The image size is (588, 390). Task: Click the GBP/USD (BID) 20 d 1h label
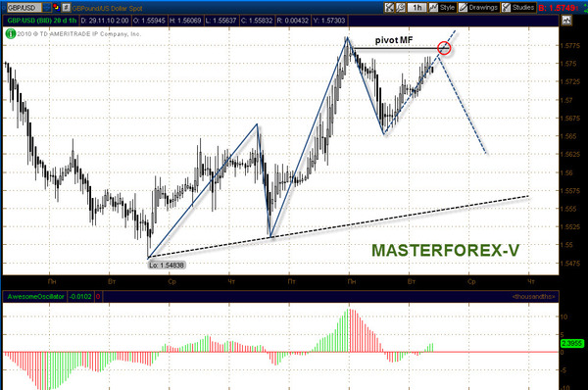point(41,21)
